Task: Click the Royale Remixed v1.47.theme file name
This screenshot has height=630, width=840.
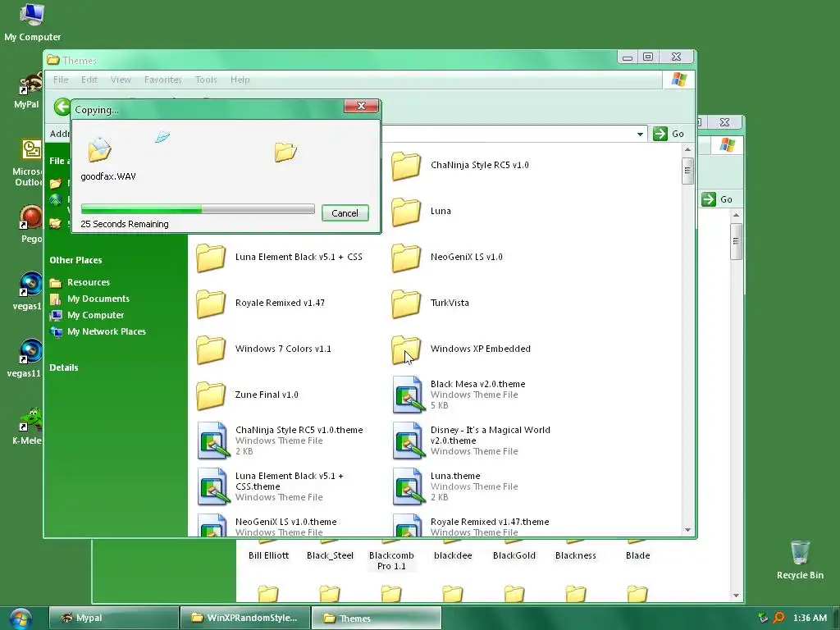Action: tap(490, 522)
